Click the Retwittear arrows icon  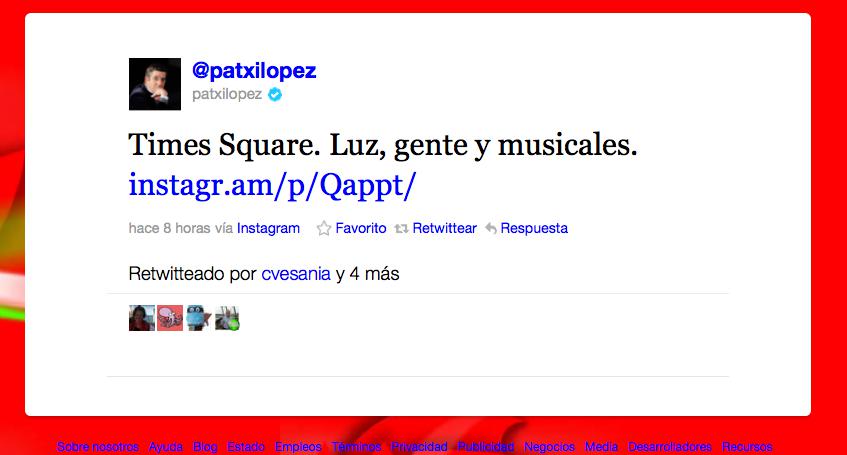(x=401, y=229)
